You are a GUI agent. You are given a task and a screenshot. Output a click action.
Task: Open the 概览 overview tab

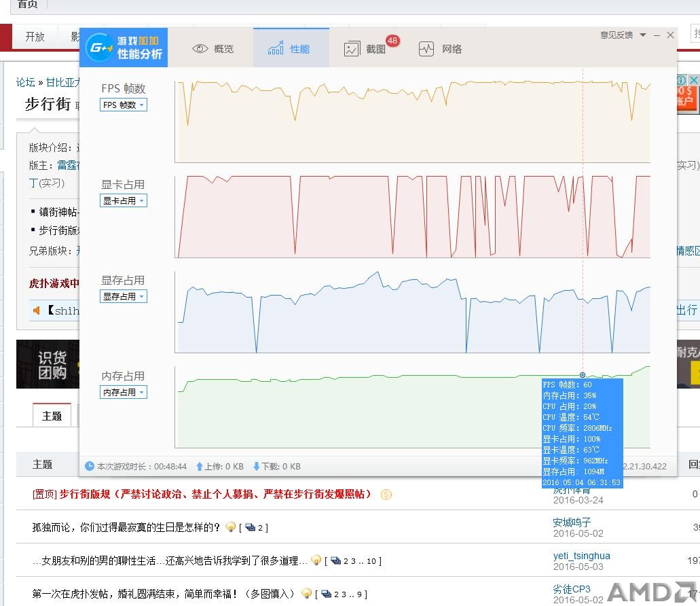213,49
